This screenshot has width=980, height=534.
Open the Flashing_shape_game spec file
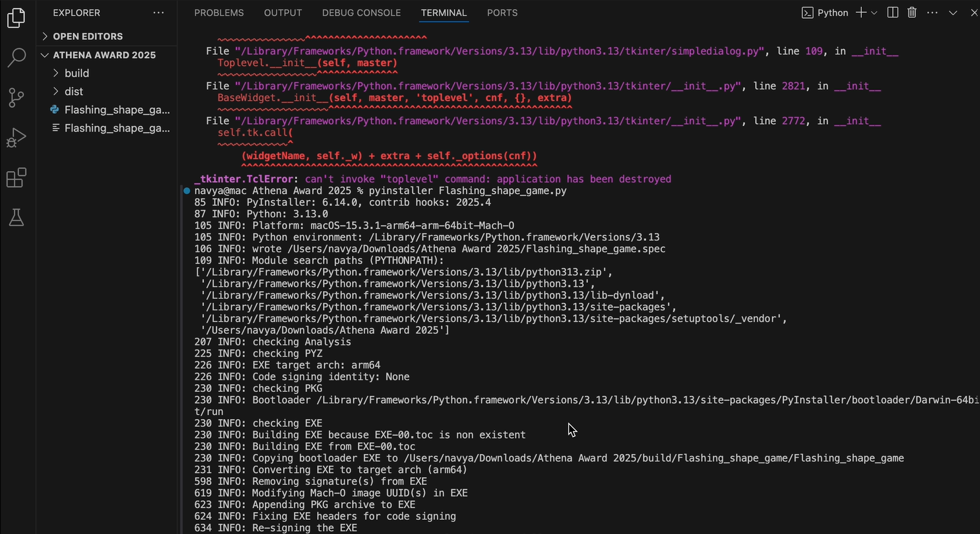coord(107,128)
